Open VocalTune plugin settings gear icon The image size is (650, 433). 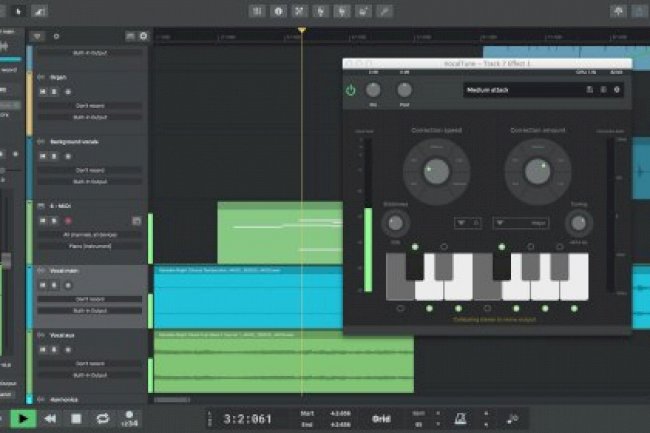(617, 90)
